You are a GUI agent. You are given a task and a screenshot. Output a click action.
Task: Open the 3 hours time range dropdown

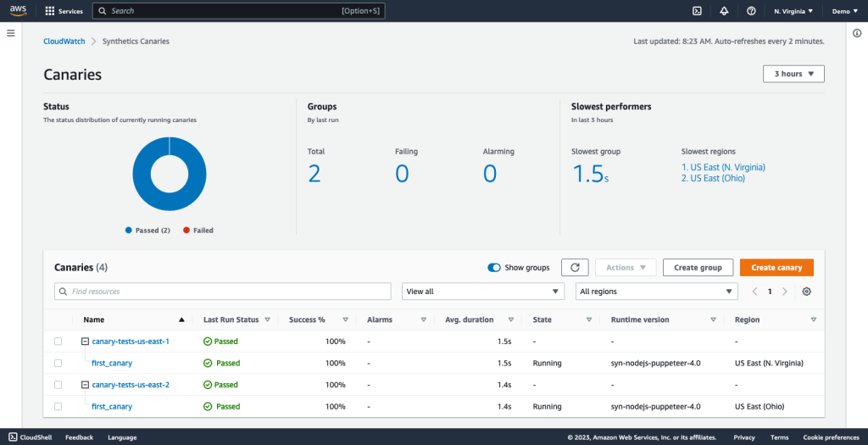tap(793, 74)
